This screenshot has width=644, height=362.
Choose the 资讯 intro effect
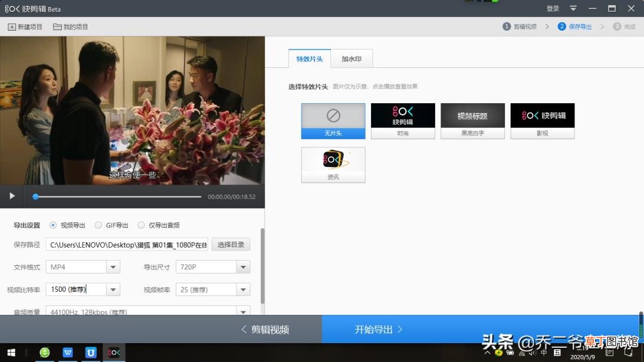(333, 165)
